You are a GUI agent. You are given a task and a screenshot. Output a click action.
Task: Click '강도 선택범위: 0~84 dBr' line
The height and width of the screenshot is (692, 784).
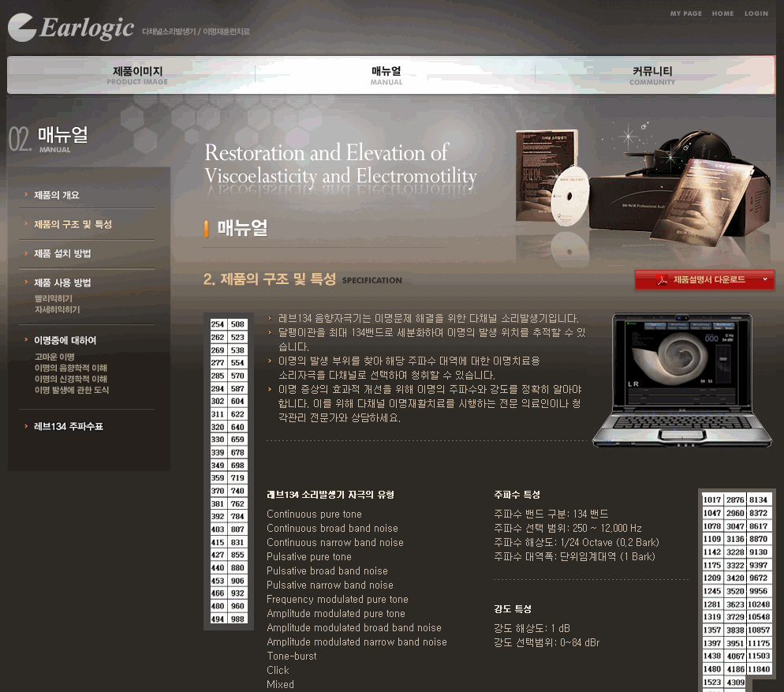tap(547, 642)
